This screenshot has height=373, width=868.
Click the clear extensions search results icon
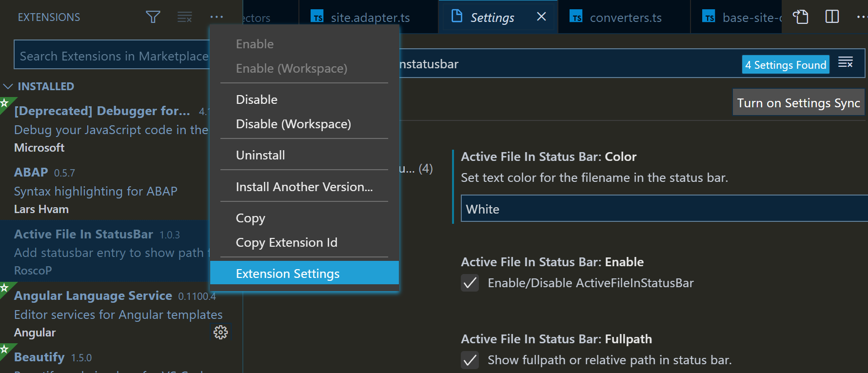click(184, 17)
